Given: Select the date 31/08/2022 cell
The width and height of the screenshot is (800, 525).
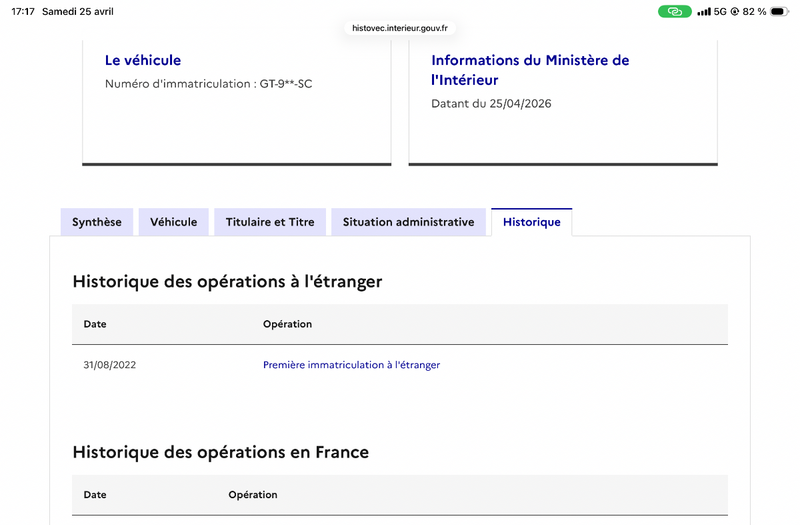Looking at the screenshot, I should pyautogui.click(x=110, y=365).
